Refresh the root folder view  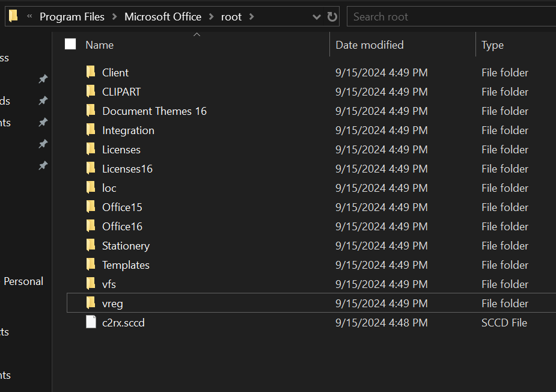click(332, 16)
